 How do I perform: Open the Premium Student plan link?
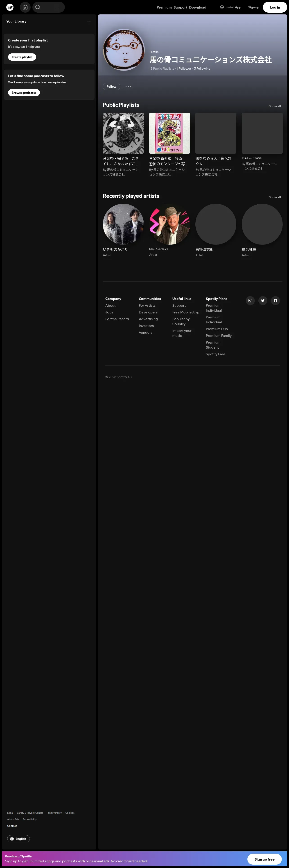coord(213,345)
